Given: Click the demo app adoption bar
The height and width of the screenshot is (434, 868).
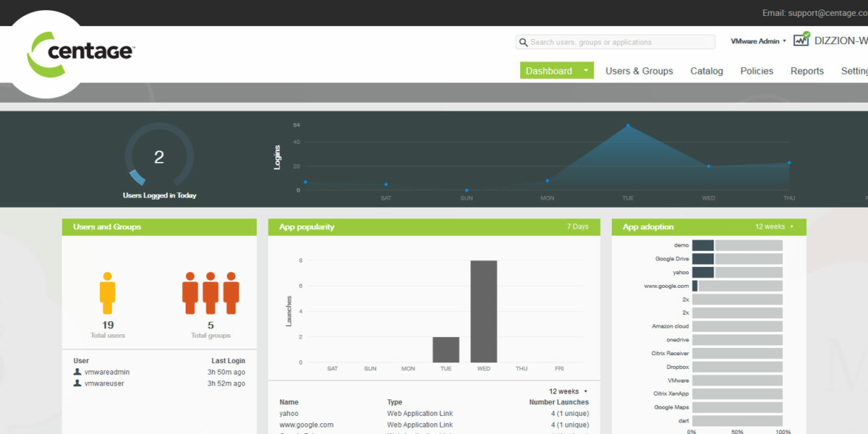Looking at the screenshot, I should click(736, 245).
